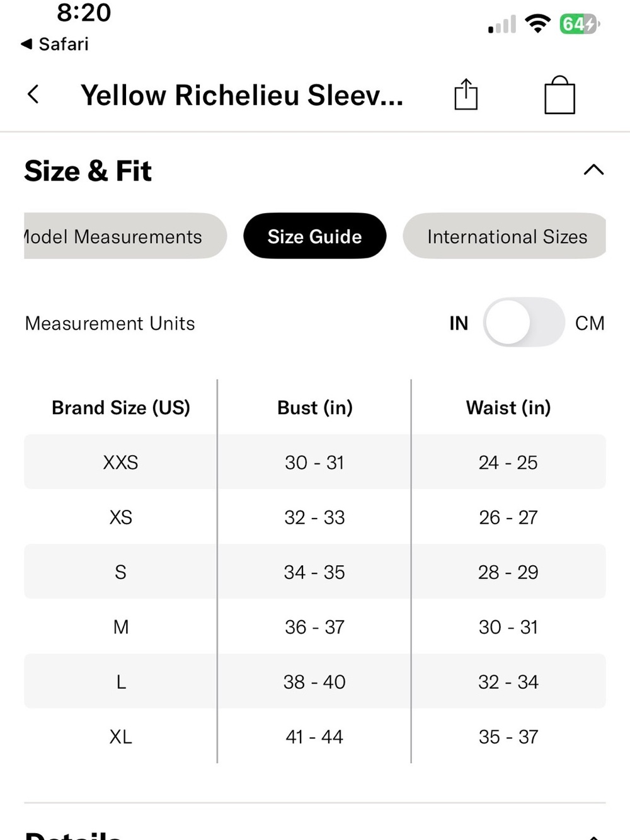Open the shopping bag icon
The height and width of the screenshot is (840, 630).
click(x=559, y=95)
